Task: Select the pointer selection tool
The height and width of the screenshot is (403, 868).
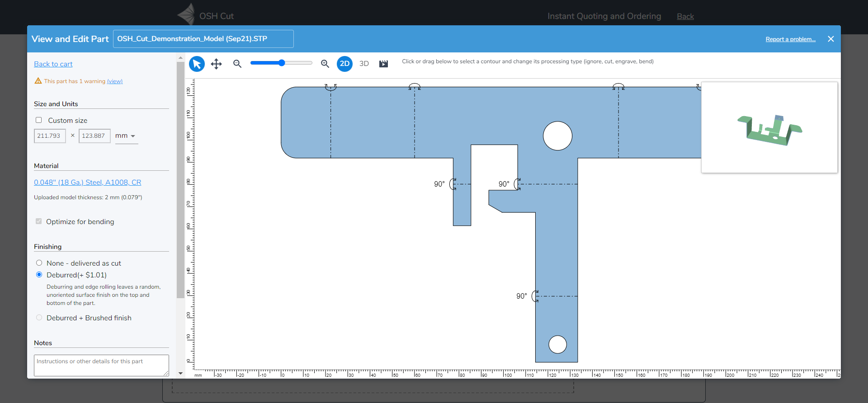Action: (x=197, y=64)
